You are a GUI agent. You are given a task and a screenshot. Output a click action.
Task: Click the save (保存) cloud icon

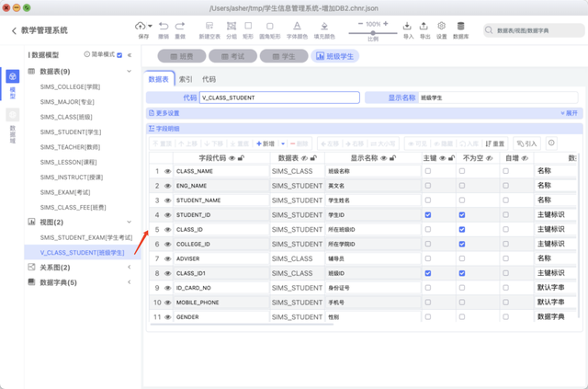(x=141, y=26)
